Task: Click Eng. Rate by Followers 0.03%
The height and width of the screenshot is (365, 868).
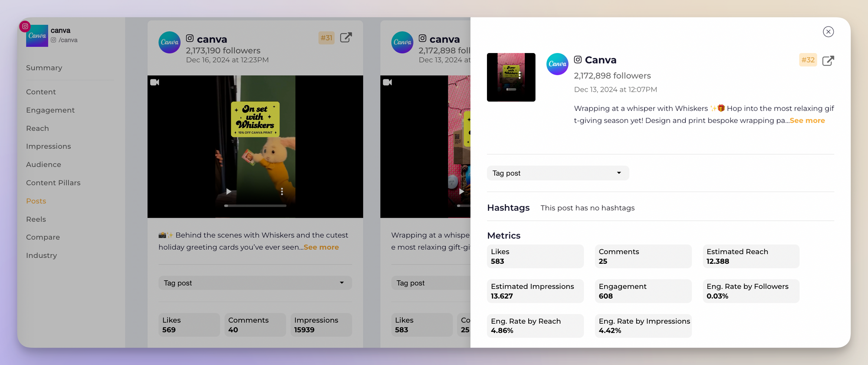Action: point(751,291)
